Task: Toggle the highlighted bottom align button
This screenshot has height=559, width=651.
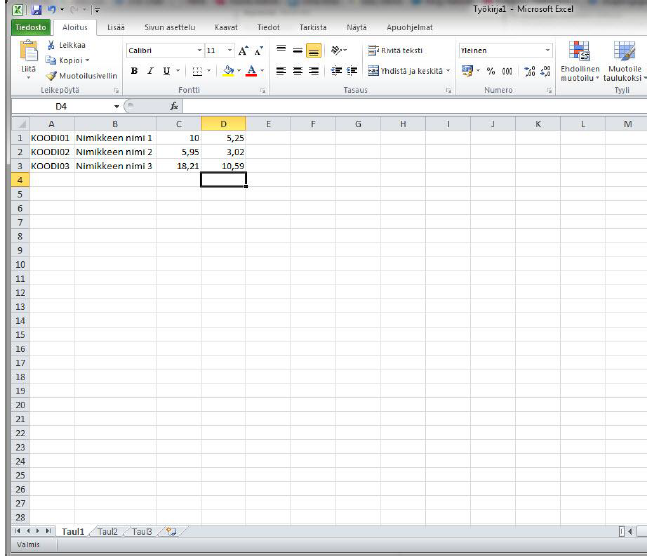Action: (x=313, y=51)
